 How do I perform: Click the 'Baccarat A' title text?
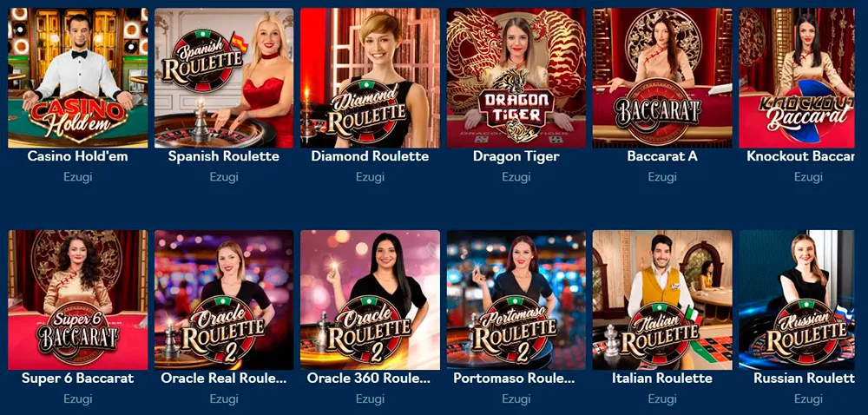click(662, 156)
